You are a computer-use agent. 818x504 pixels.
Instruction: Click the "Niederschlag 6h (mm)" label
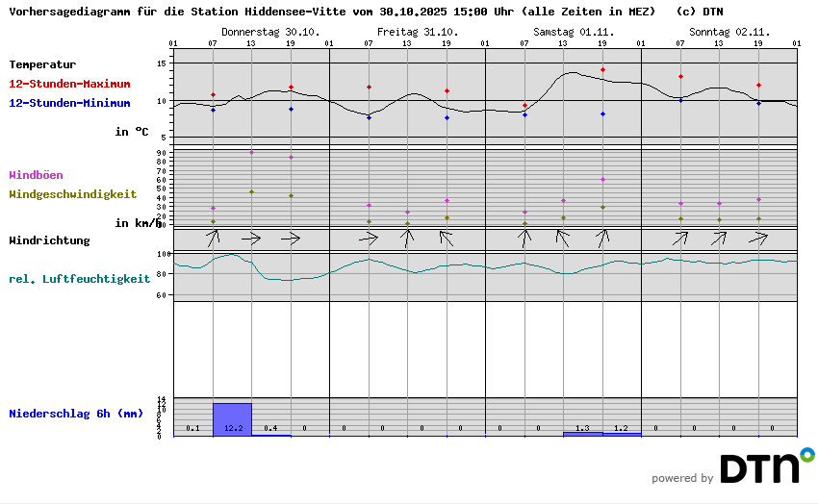coord(76,414)
